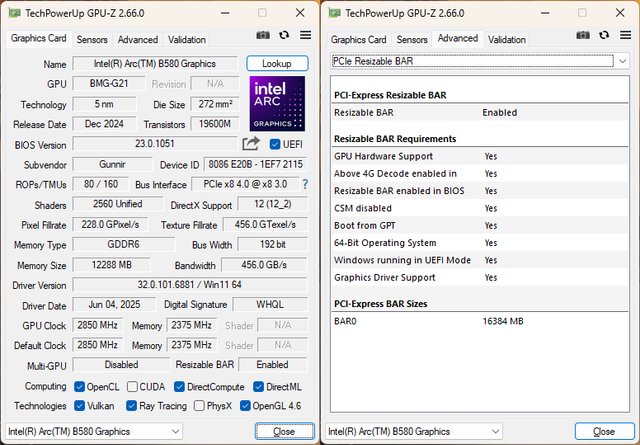Click the GPU-Z app icon in right title bar
The height and width of the screenshot is (445, 640).
click(334, 13)
